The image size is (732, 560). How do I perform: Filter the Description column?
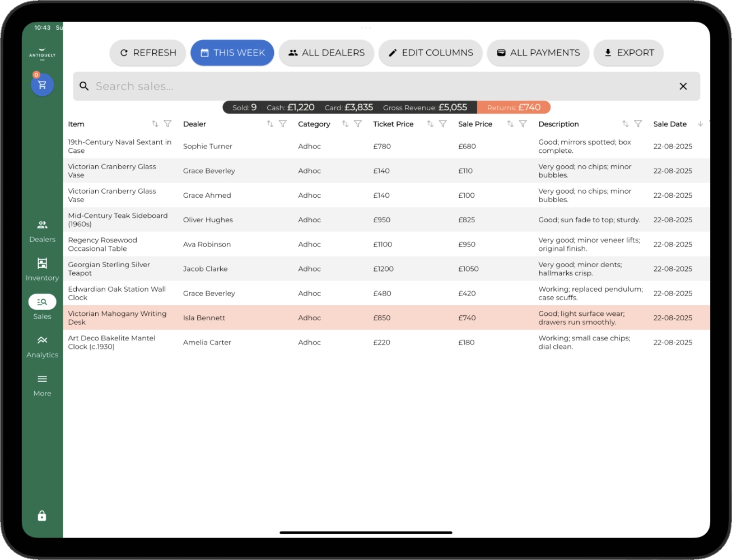click(x=638, y=124)
